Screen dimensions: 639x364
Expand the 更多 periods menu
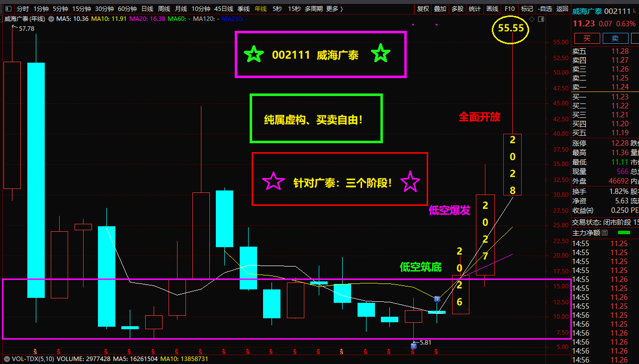[335, 9]
